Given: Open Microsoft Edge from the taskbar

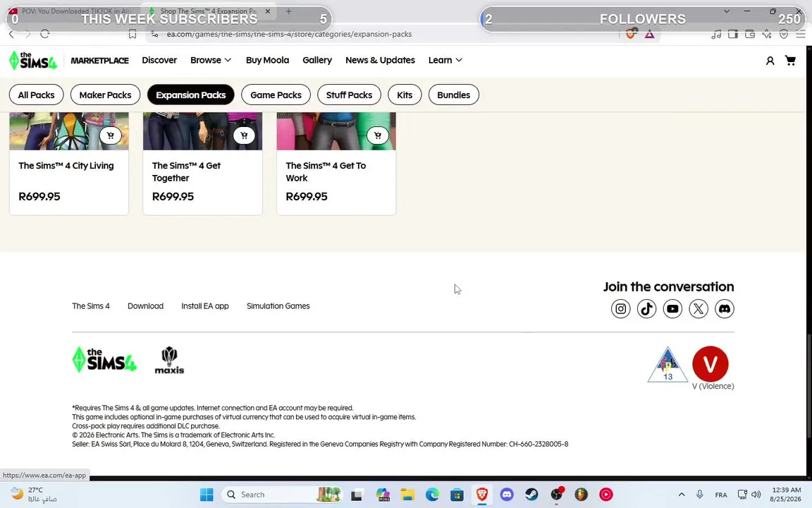Looking at the screenshot, I should coord(432,495).
